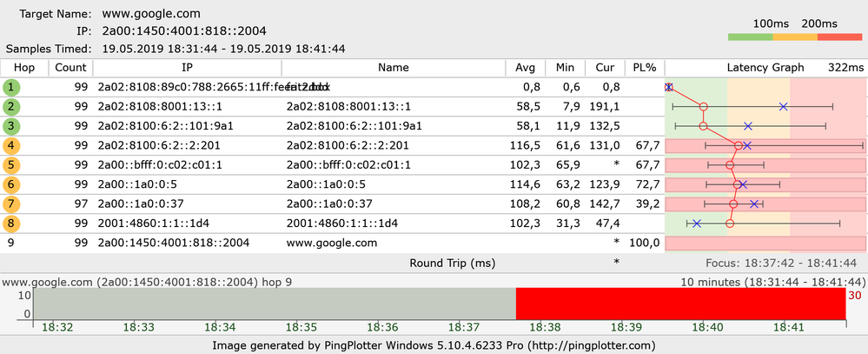
Task: Click the orange hop 8 circle icon
Action: [x=10, y=224]
